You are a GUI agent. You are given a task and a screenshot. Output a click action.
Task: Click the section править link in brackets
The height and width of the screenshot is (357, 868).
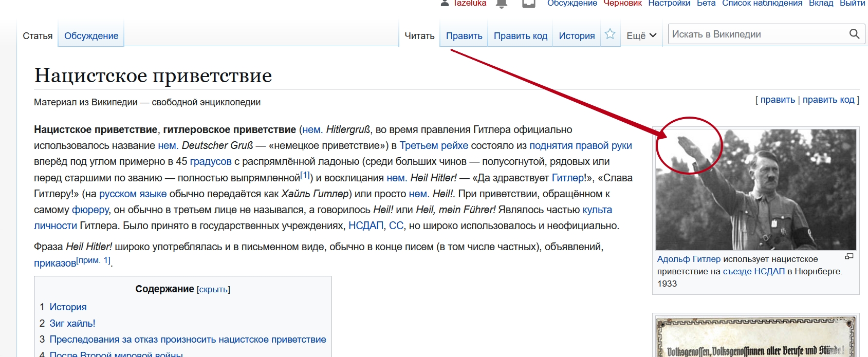[778, 100]
